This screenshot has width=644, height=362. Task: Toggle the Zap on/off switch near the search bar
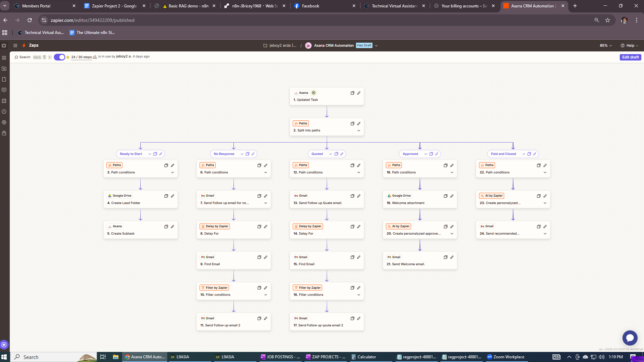(x=59, y=57)
